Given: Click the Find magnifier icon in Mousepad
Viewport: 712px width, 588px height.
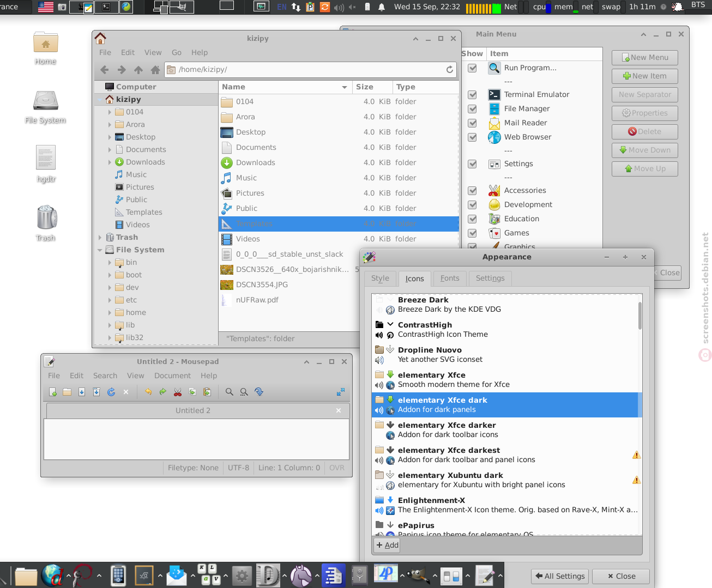Looking at the screenshot, I should (230, 392).
